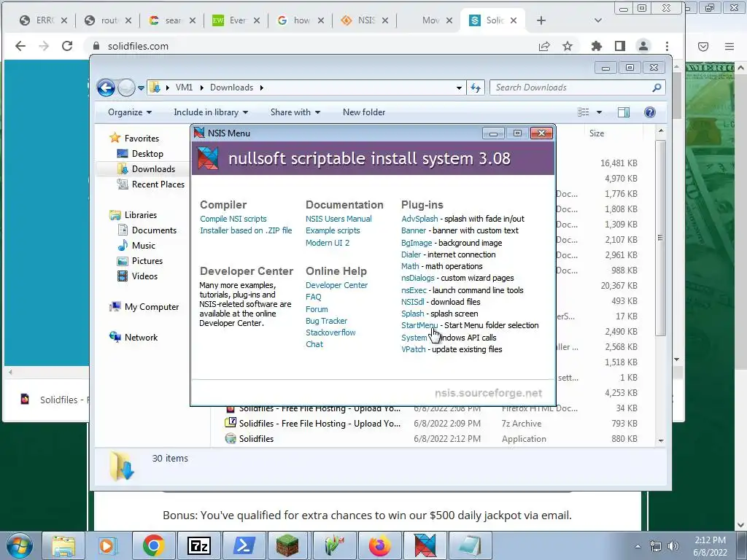This screenshot has width=747, height=560.
Task: Select Desktop in Favorites
Action: point(147,154)
